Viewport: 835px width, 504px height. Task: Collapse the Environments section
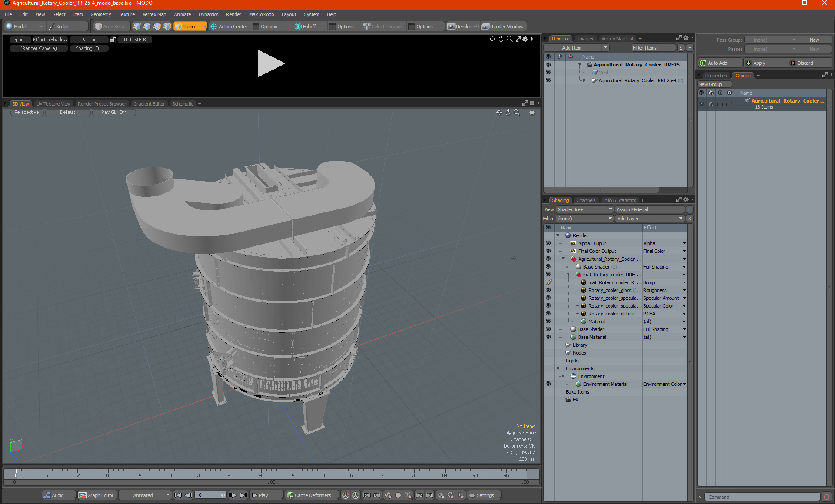tap(558, 368)
